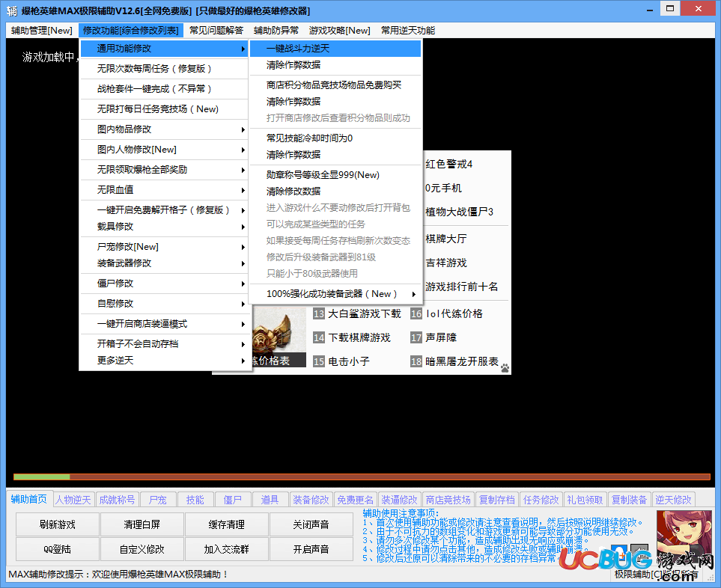Expand the 图内物品修改 submenu

tap(165, 129)
